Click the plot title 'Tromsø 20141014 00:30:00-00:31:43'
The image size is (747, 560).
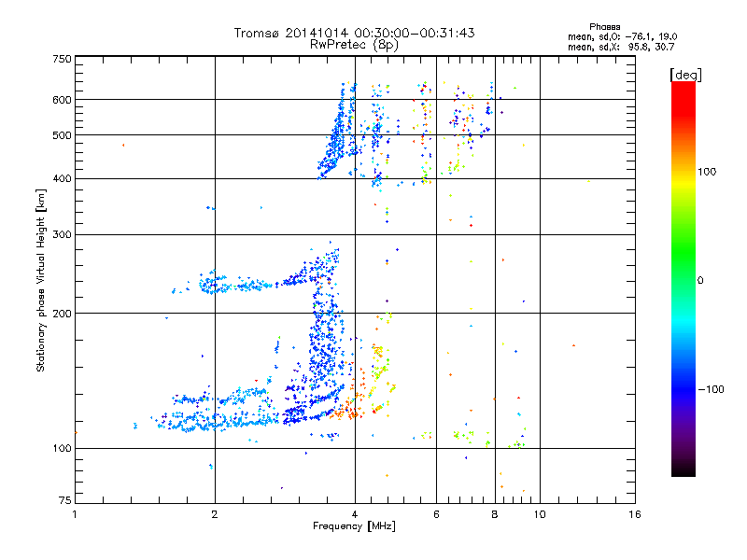tap(354, 33)
